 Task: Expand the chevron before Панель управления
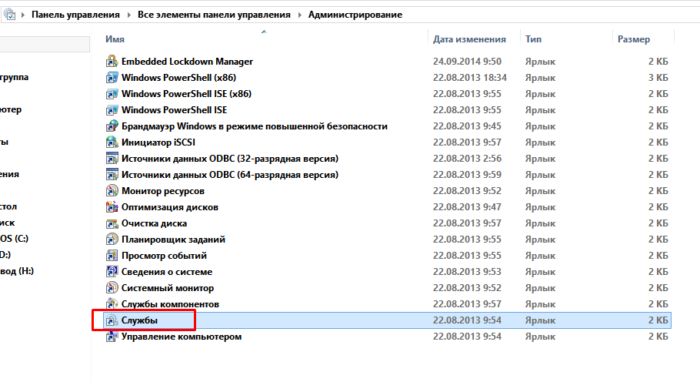(22, 15)
